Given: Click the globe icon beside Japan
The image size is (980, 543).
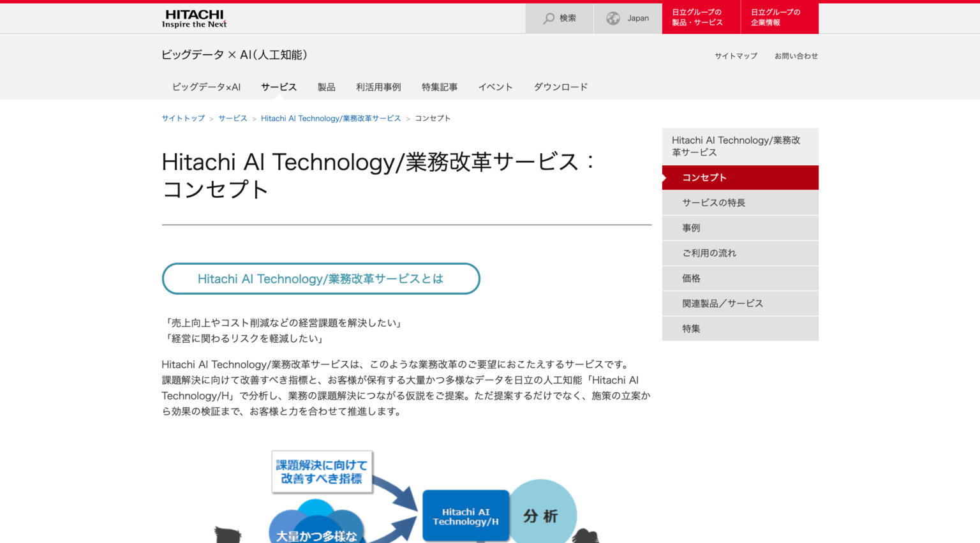Looking at the screenshot, I should click(613, 19).
